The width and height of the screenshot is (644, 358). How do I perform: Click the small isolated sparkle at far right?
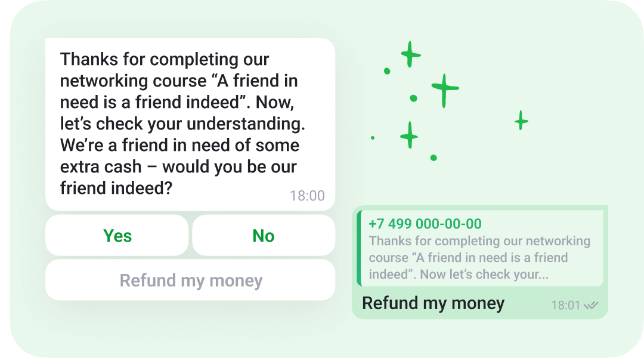coord(521,121)
